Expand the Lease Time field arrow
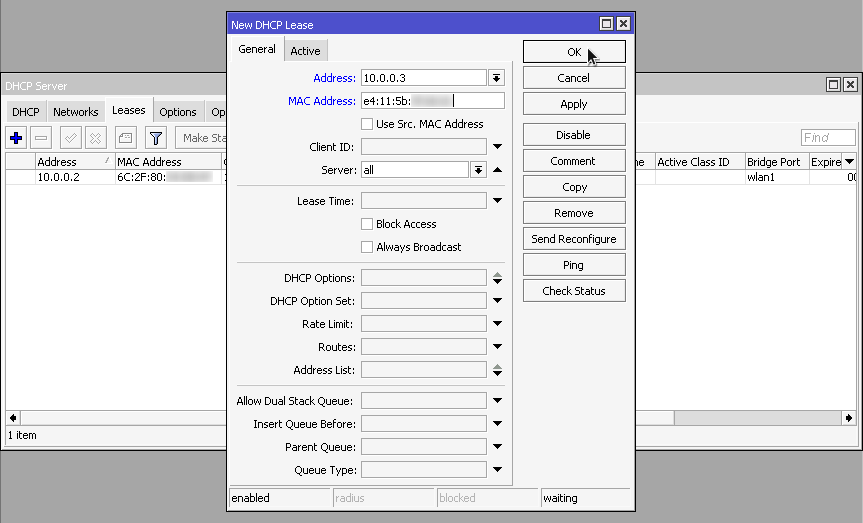Image resolution: width=863 pixels, height=523 pixels. tap(497, 201)
